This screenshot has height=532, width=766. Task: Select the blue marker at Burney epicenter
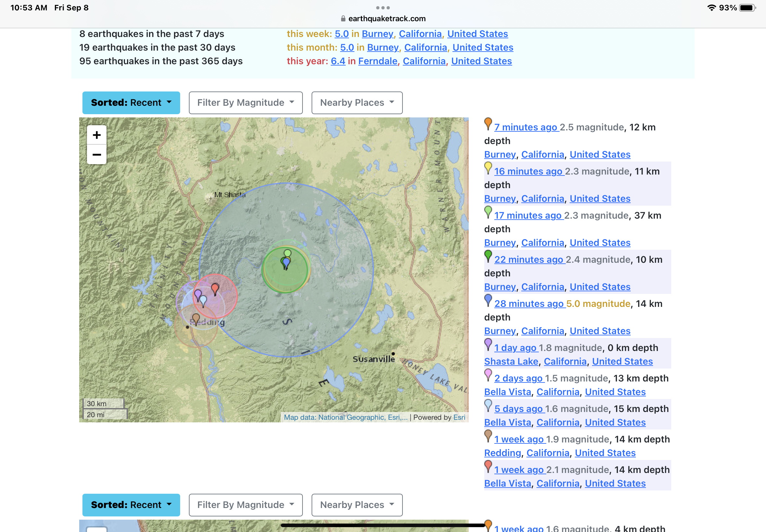pyautogui.click(x=286, y=263)
